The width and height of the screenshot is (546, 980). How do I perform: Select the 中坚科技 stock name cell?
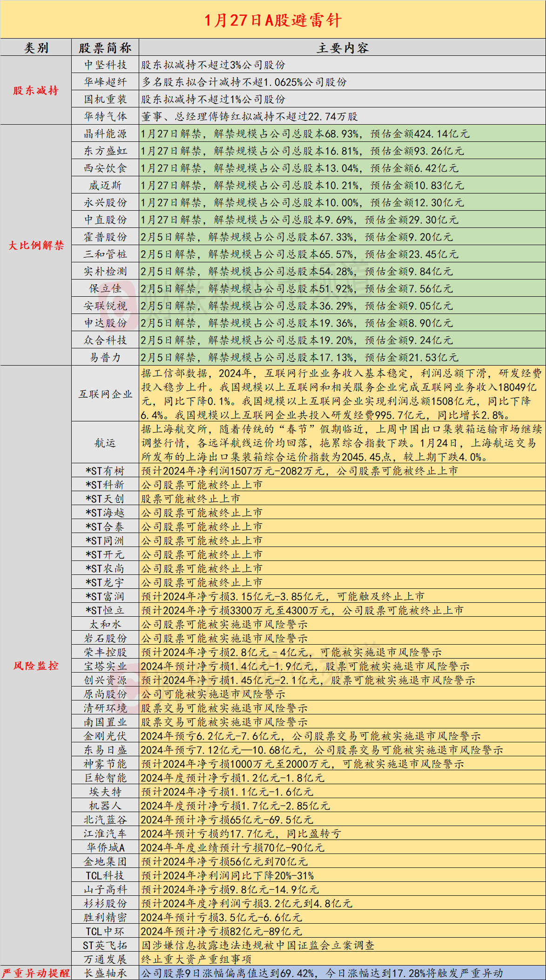coord(105,65)
